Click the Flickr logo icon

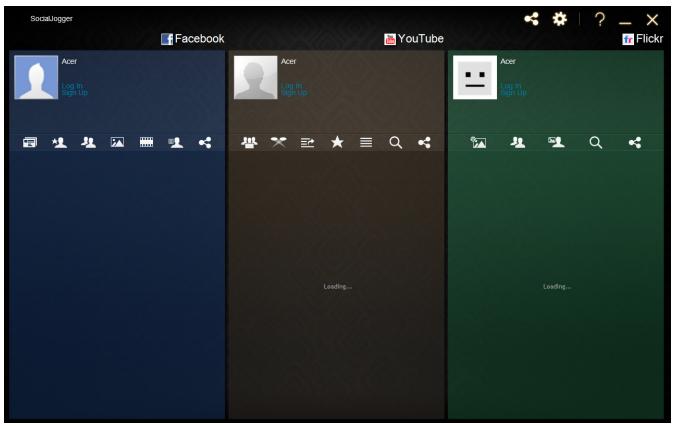[x=628, y=39]
